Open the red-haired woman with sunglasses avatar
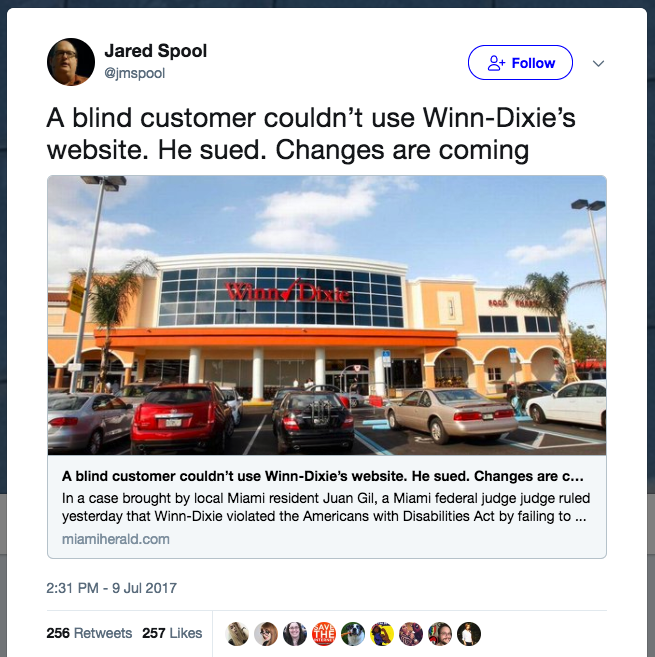This screenshot has width=655, height=657. pyautogui.click(x=266, y=634)
